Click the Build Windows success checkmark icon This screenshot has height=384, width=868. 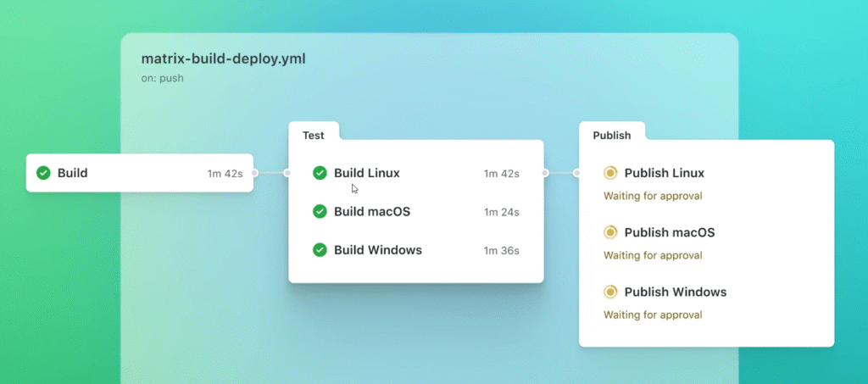click(x=320, y=250)
